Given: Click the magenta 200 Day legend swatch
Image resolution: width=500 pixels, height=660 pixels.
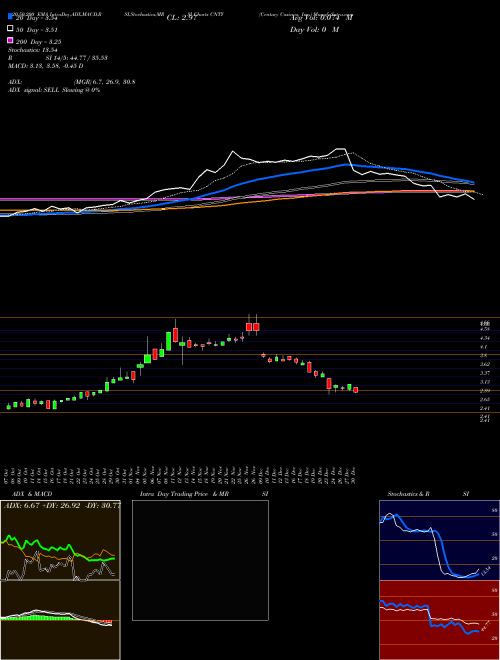Looking at the screenshot, I should (x=10, y=40).
